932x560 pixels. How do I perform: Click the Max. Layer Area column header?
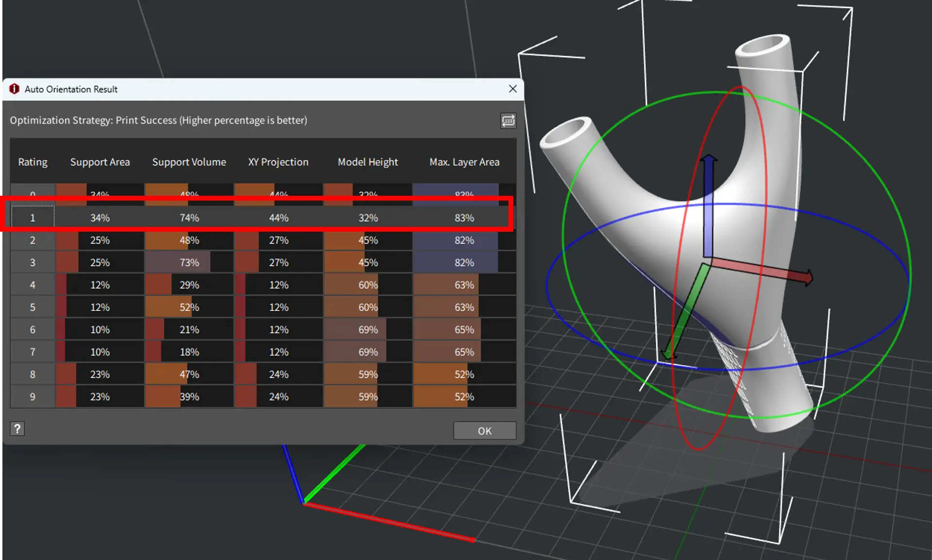[x=464, y=162]
